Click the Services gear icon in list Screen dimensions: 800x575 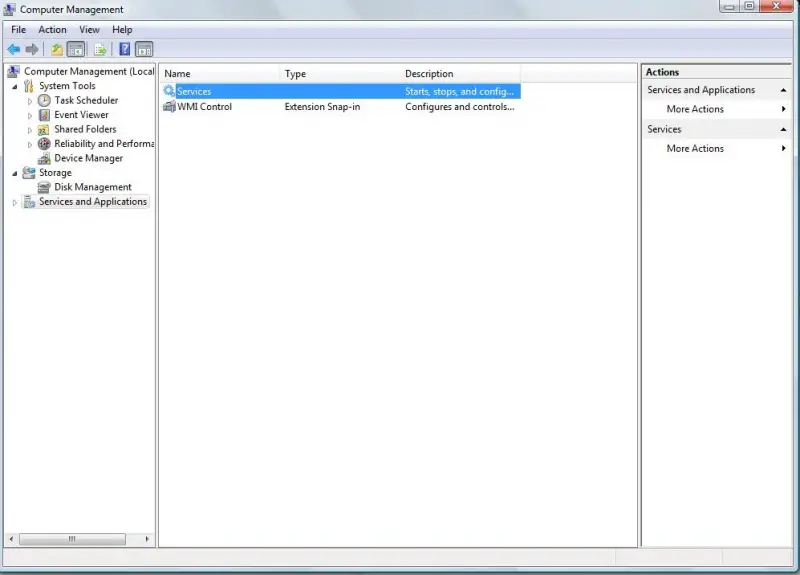pyautogui.click(x=169, y=91)
